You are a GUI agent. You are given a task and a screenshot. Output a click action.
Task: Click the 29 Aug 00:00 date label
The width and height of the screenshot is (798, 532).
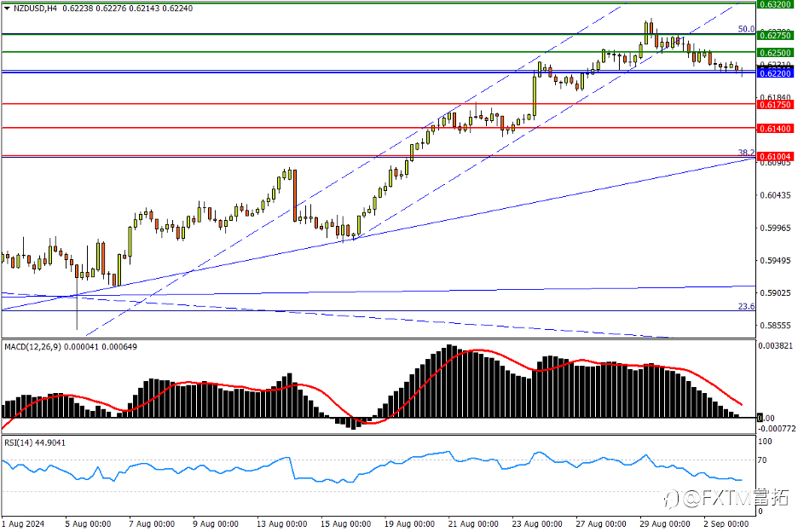pos(665,523)
